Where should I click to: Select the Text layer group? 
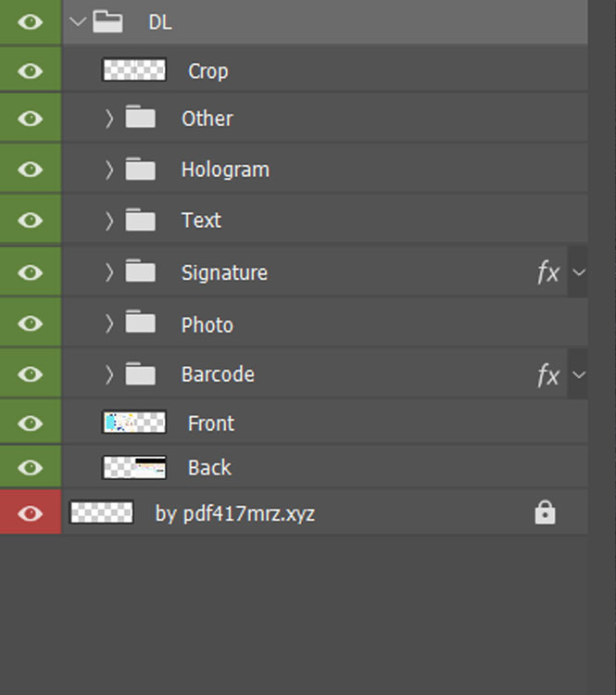point(201,221)
